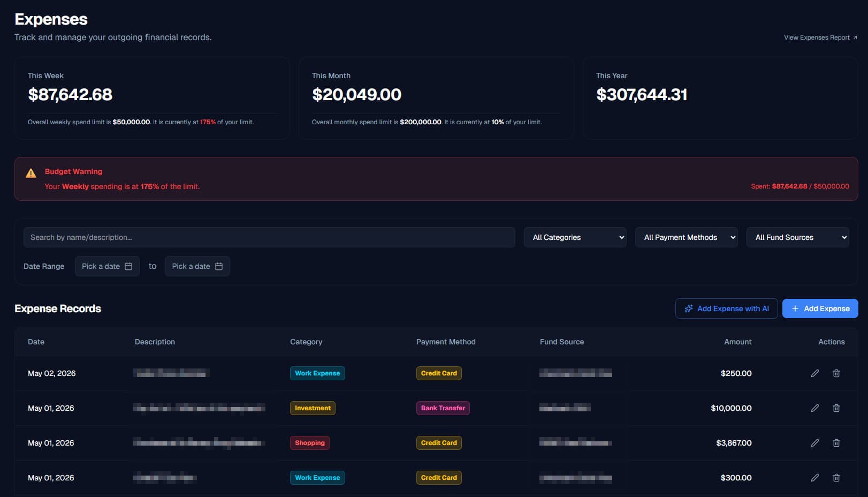Click the Category column header
The image size is (868, 497).
pos(306,342)
